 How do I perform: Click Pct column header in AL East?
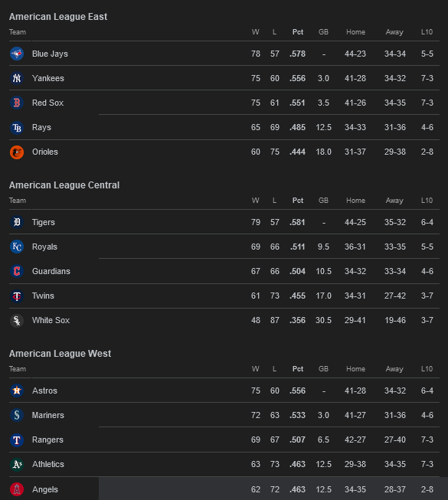(x=298, y=32)
